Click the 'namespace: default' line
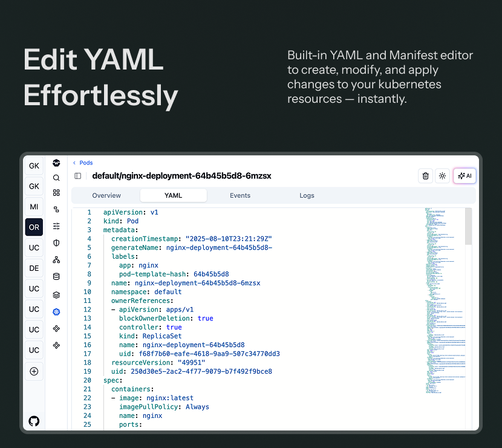Screen dimensions: 502x448 coord(146,292)
